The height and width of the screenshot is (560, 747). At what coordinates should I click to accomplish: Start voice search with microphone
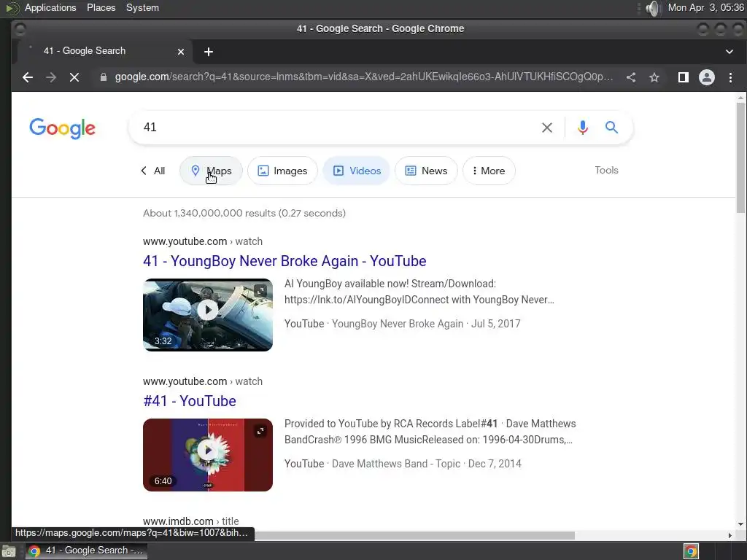coord(582,127)
